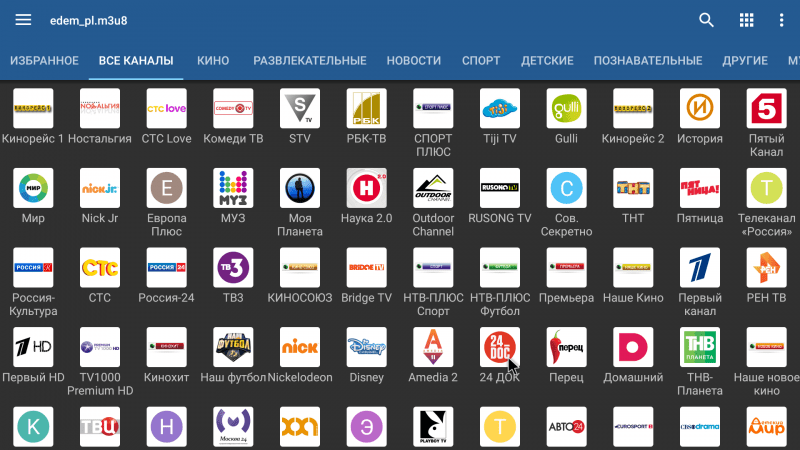The height and width of the screenshot is (450, 800).
Task: Open the Nickelodeon channel icon
Action: tap(300, 347)
